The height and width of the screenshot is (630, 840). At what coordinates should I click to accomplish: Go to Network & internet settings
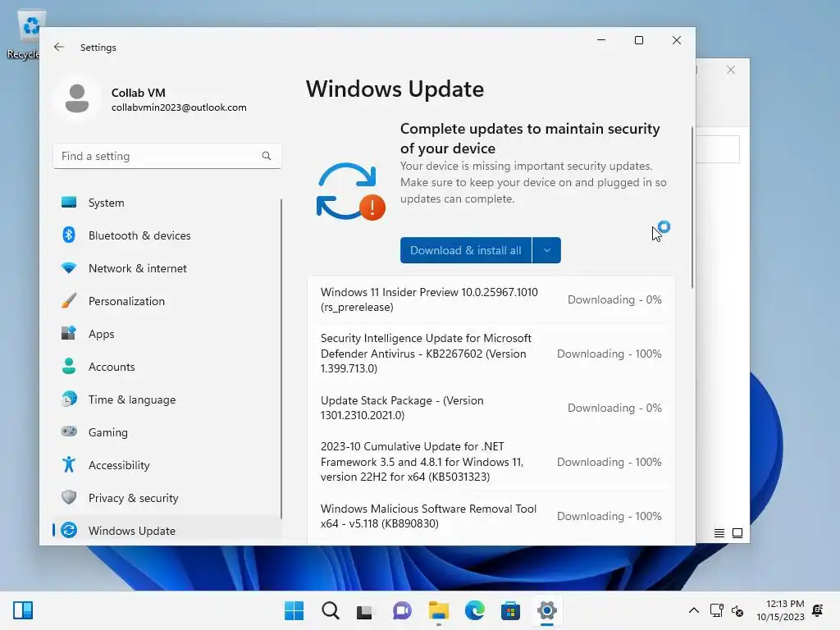click(x=167, y=268)
